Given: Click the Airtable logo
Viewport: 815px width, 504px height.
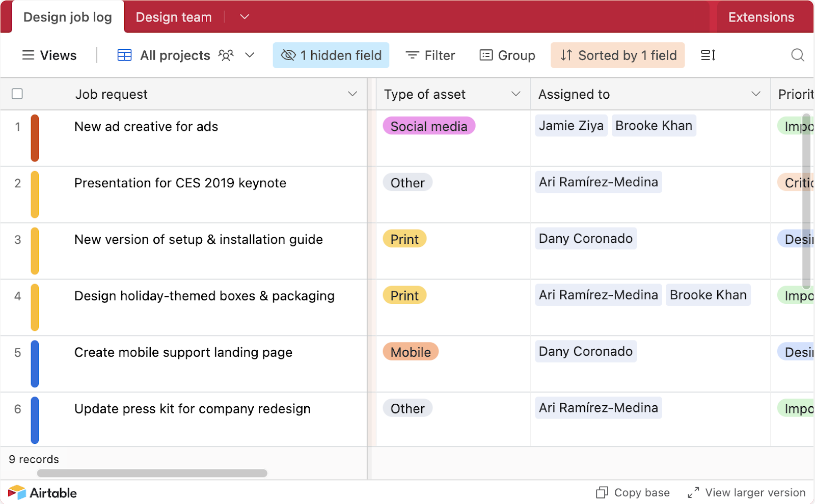Looking at the screenshot, I should click(42, 492).
